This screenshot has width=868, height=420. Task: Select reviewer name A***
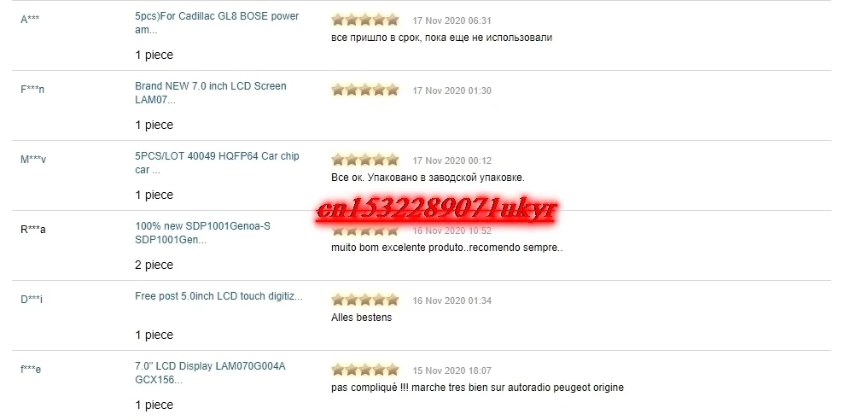click(x=30, y=20)
